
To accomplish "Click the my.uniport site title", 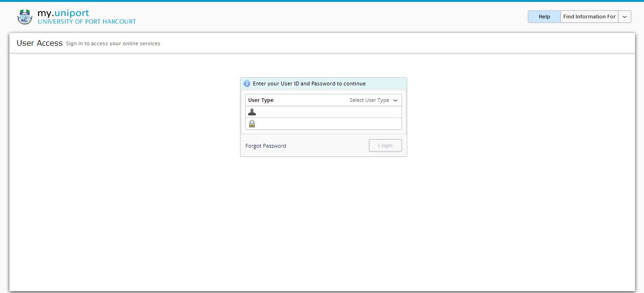I will [63, 13].
